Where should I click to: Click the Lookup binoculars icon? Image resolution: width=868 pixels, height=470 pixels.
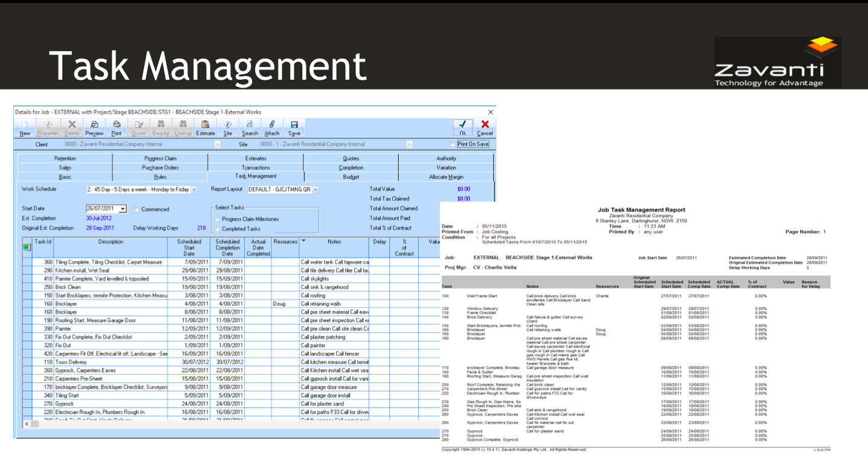(x=183, y=127)
